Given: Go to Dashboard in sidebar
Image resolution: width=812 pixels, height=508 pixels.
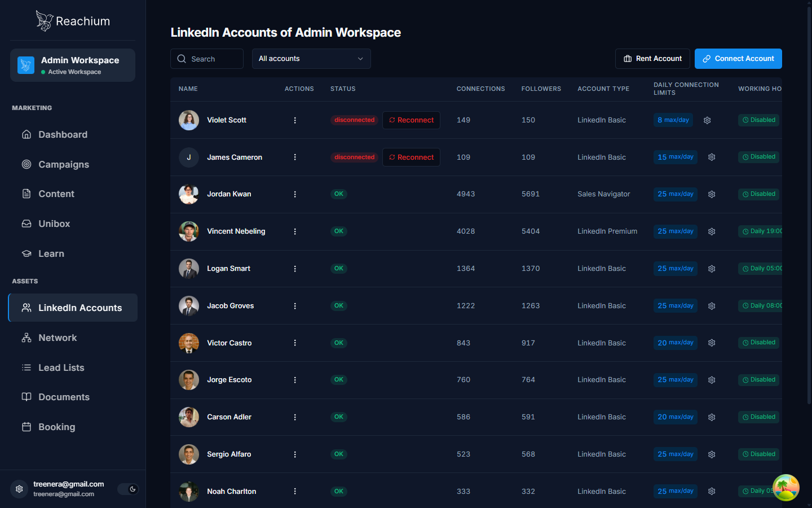Looking at the screenshot, I should pos(73,134).
